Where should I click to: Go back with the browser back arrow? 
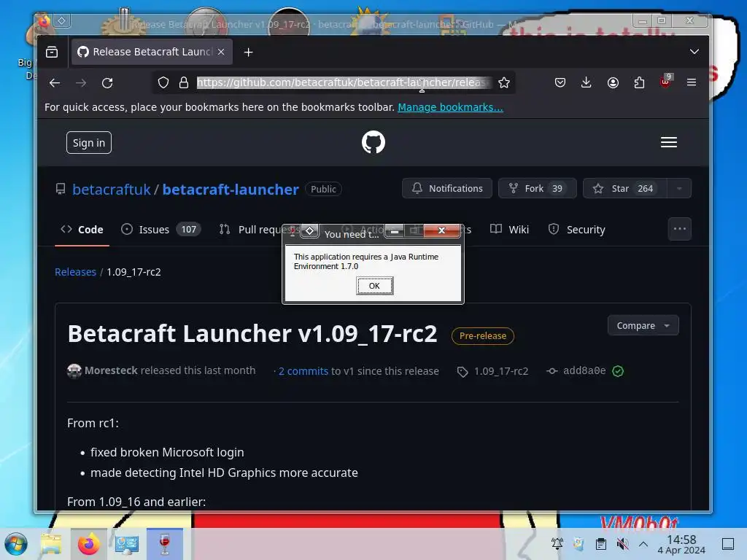coord(55,83)
